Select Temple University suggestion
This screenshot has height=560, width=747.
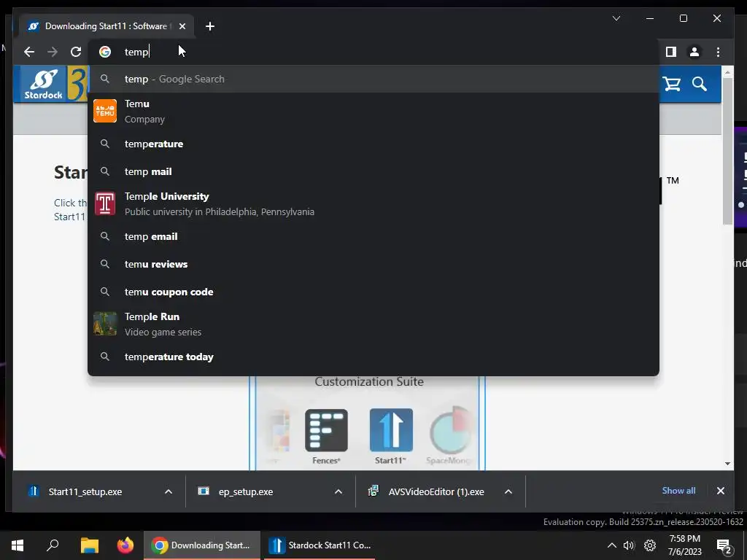[373, 204]
